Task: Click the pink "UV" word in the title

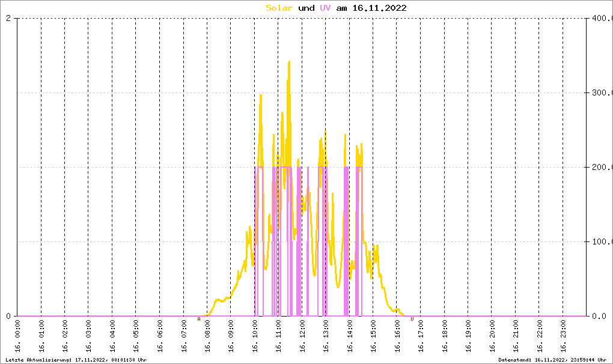Action: (325, 8)
